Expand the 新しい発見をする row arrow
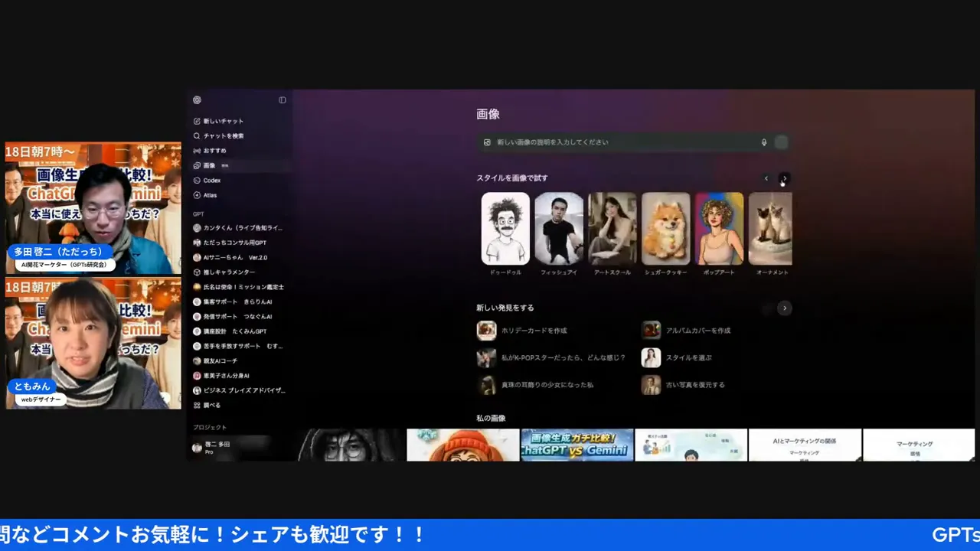The height and width of the screenshot is (551, 980). point(784,308)
